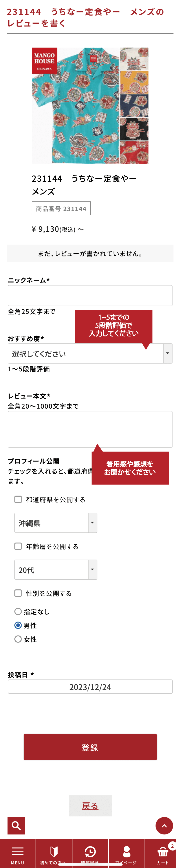
Task: Click the scroll-to-top arrow button
Action: tap(164, 825)
